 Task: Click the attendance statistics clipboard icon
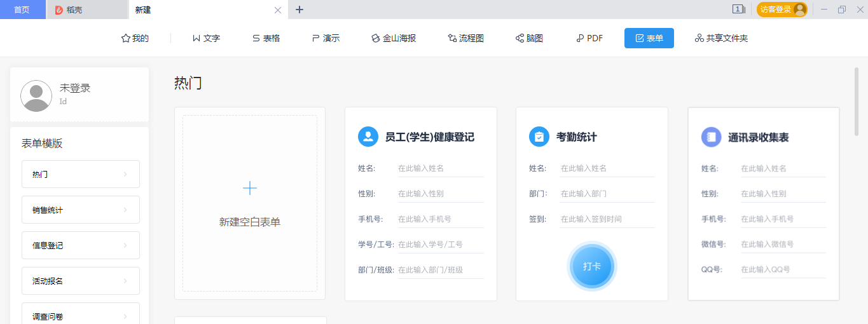(x=539, y=137)
